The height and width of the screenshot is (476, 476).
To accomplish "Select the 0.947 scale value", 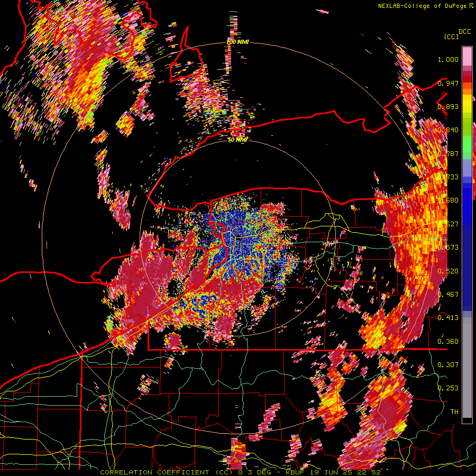I will point(448,83).
